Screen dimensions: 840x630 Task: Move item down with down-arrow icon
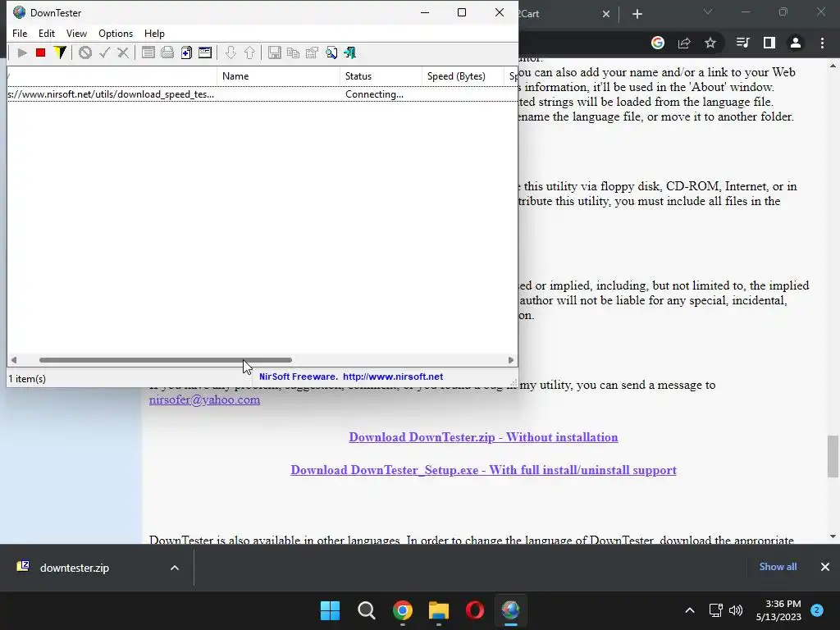tap(231, 52)
